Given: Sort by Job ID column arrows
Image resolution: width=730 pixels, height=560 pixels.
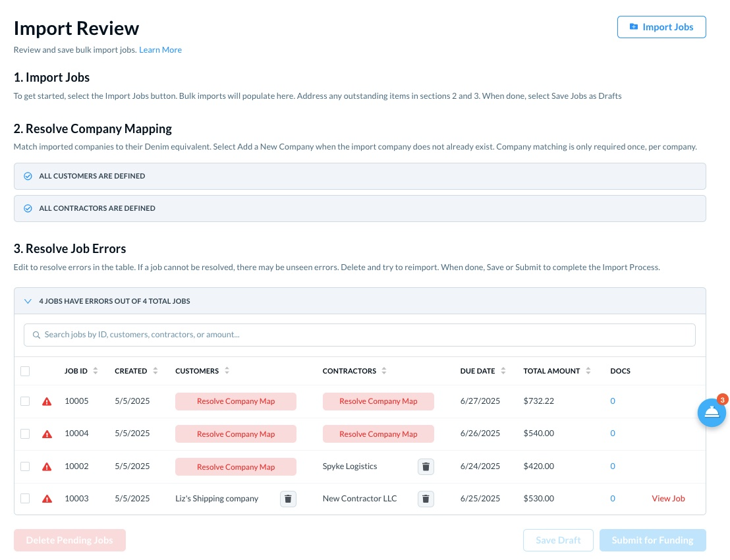Looking at the screenshot, I should coord(96,371).
